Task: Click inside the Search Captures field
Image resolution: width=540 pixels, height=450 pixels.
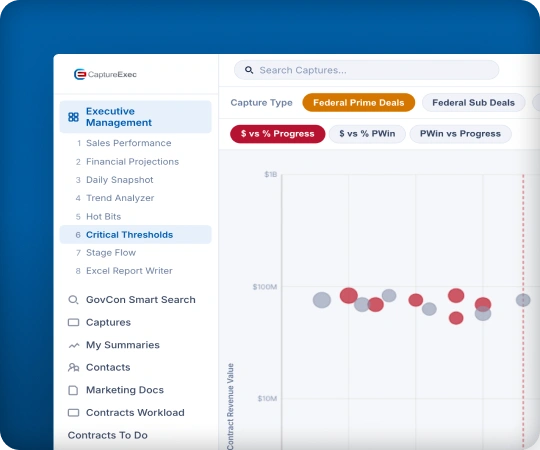Action: 366,70
